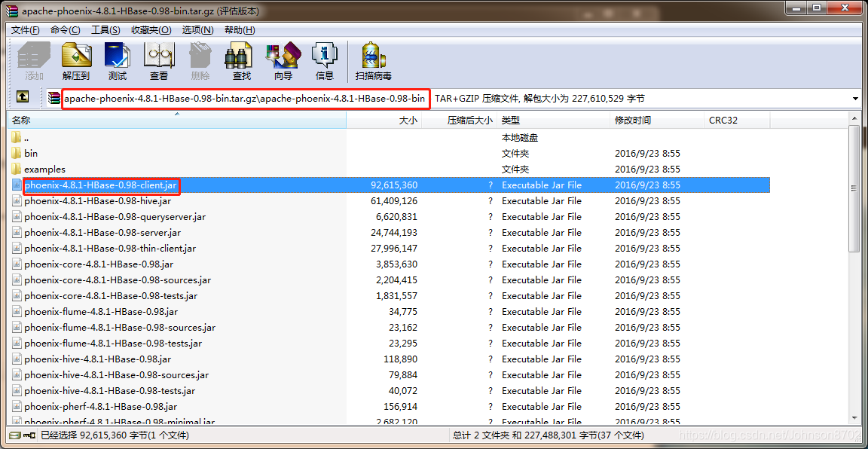Click the 本地磁盘 type cell

pyautogui.click(x=520, y=137)
